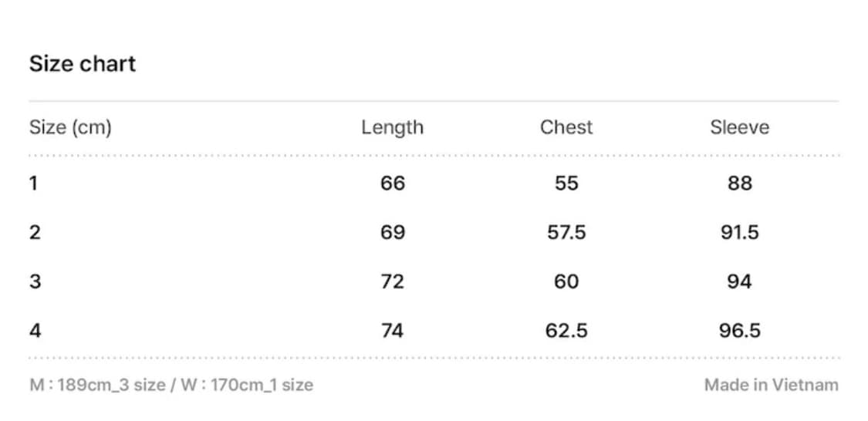Select the Chest column header
Viewport: 868px width, 421px height.
pyautogui.click(x=566, y=127)
